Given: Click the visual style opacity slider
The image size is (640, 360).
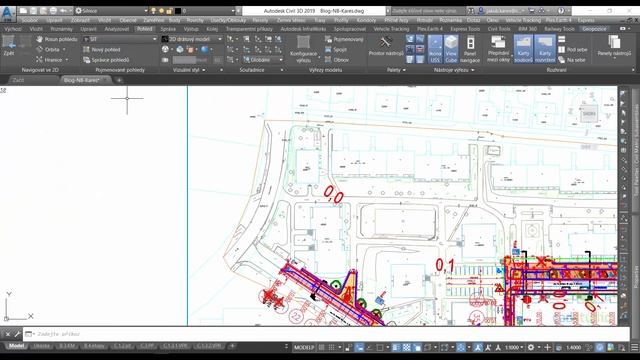Looking at the screenshot, I should [189, 60].
